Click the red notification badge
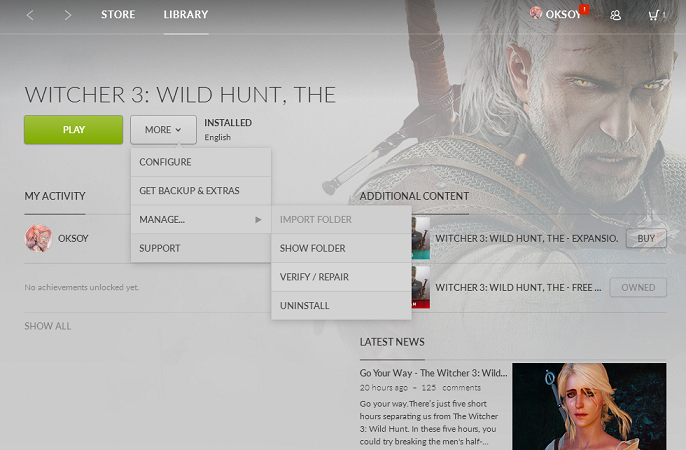 click(584, 9)
